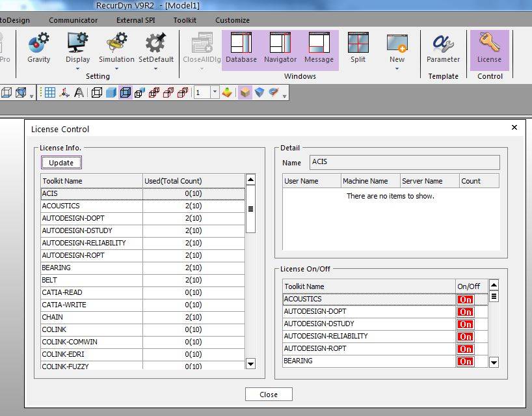Screen dimensions: 532x416
Task: Expand the CloseAllDlg dropdown arrow
Action: click(x=202, y=68)
